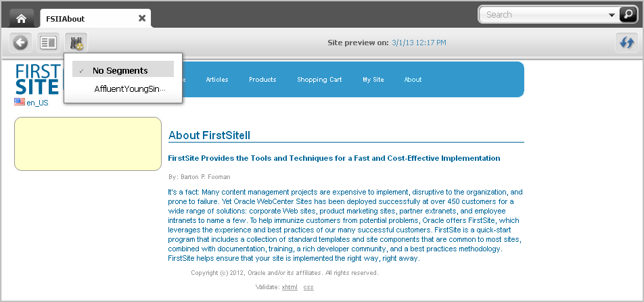Click the article subtitle about Fast and Cost-Effective Implementation
The height and width of the screenshot is (302, 644).
pyautogui.click(x=334, y=158)
